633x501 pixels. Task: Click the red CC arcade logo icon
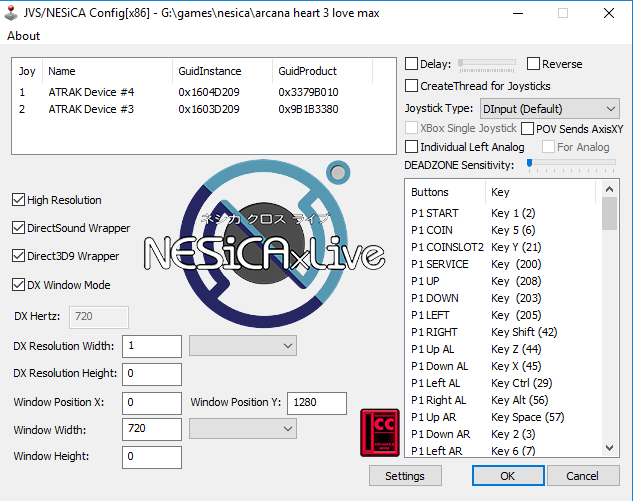(x=380, y=433)
